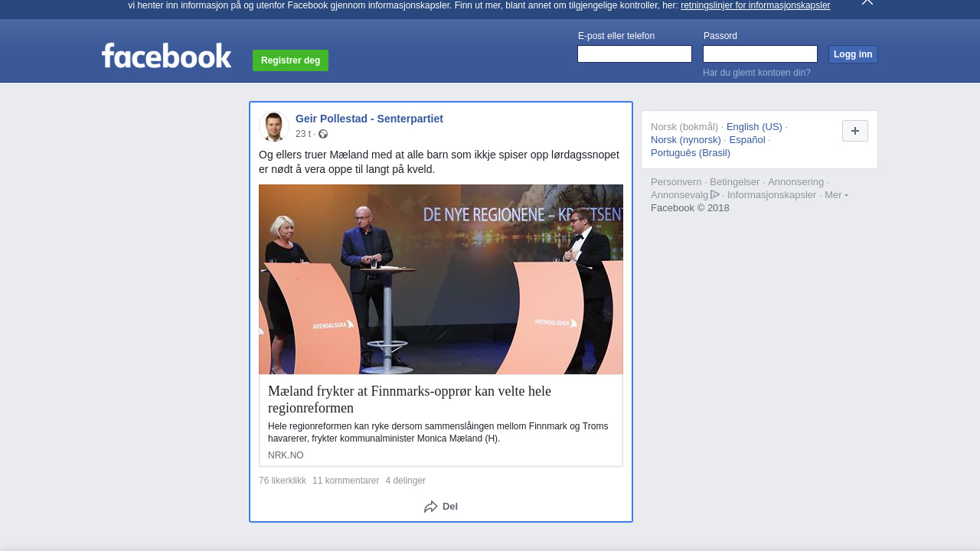Click the AdChoices triangle icon
980x551 pixels.
point(715,194)
